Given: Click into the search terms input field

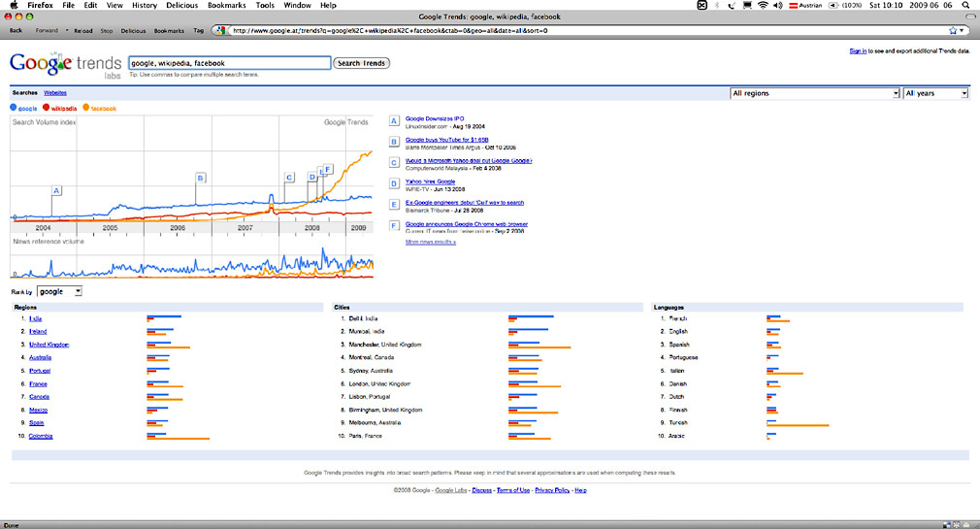Looking at the screenshot, I should 229,63.
